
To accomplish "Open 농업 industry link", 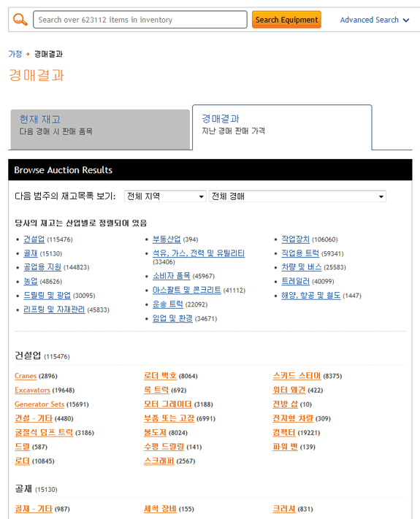I will (31, 281).
